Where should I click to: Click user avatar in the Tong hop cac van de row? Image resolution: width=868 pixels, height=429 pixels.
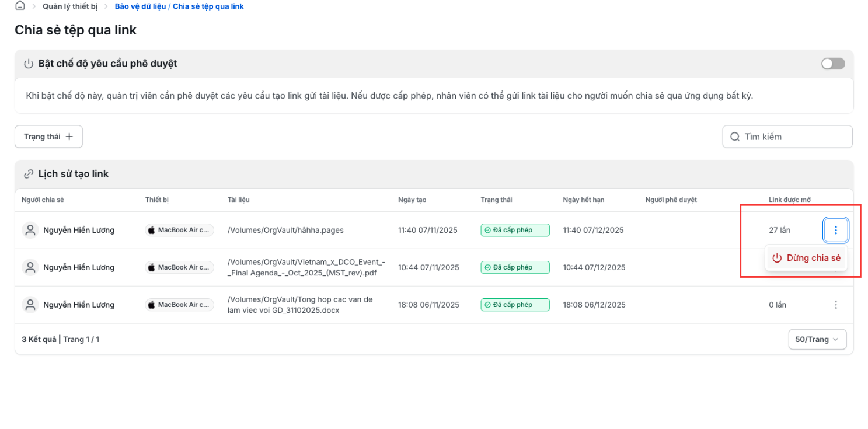[x=30, y=305]
